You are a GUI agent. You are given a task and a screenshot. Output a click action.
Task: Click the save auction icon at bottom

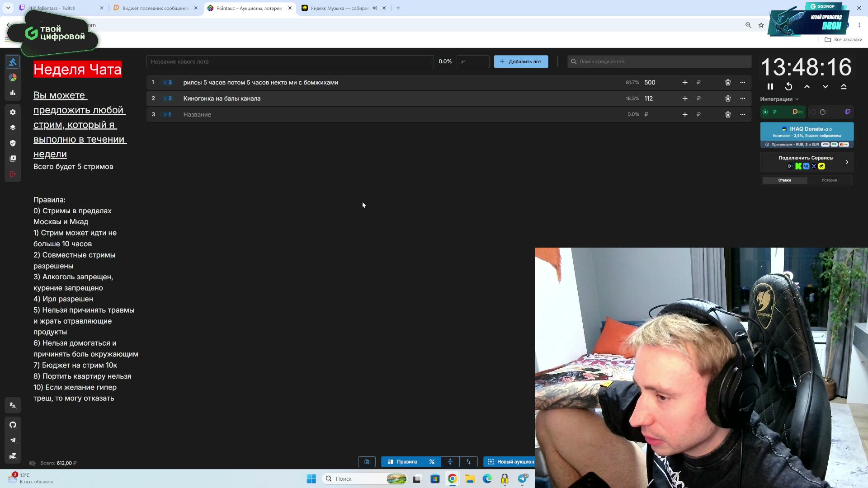coord(367,462)
